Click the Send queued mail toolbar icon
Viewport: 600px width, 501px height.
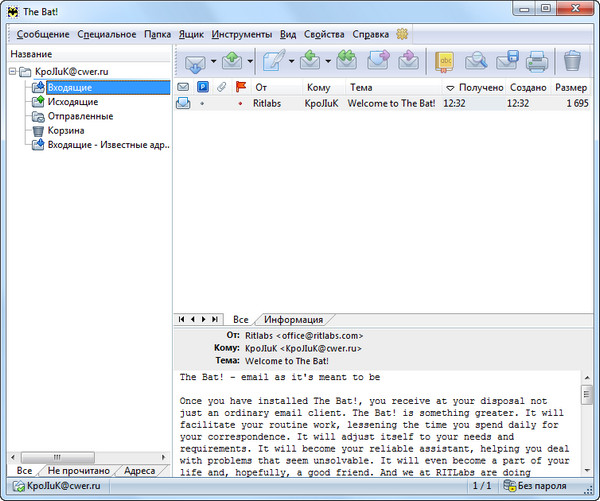[232, 61]
